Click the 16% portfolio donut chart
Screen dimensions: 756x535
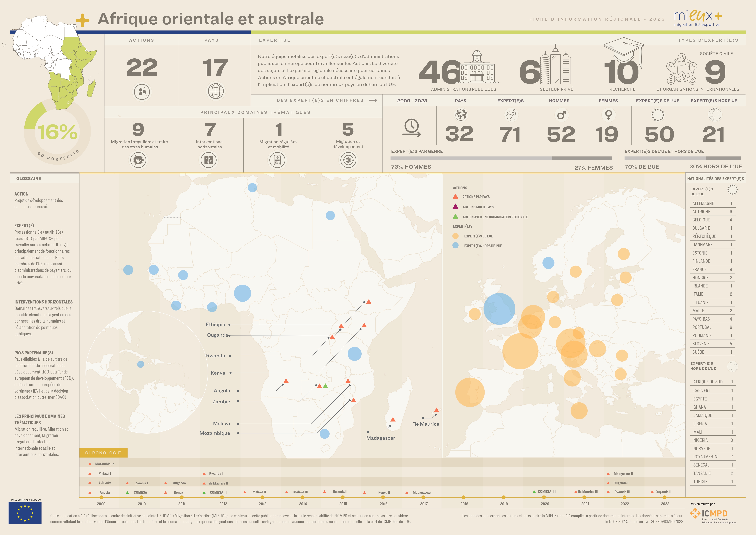57,132
